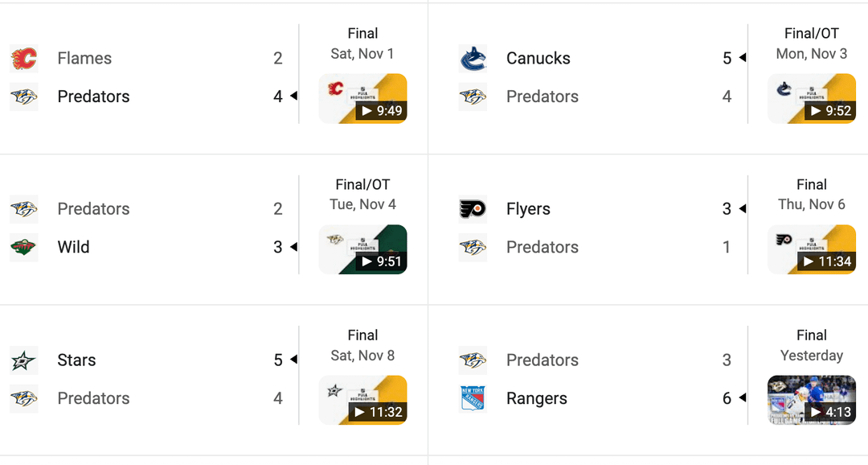
Task: Click the Vancouver Canucks team logo
Action: 473,58
